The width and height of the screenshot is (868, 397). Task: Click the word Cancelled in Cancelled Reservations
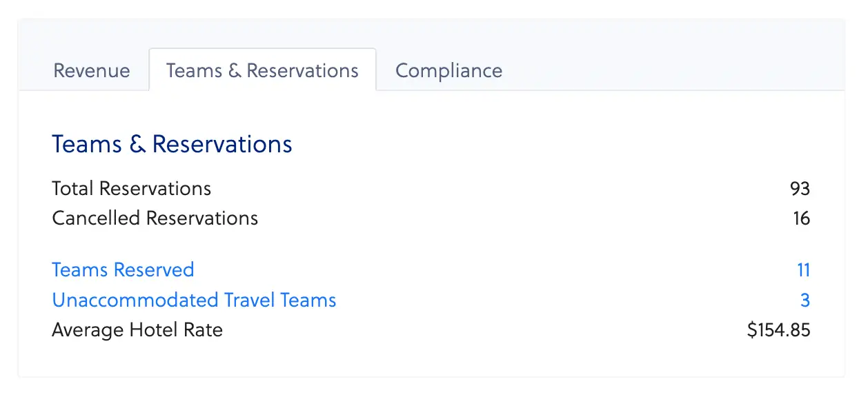[96, 218]
